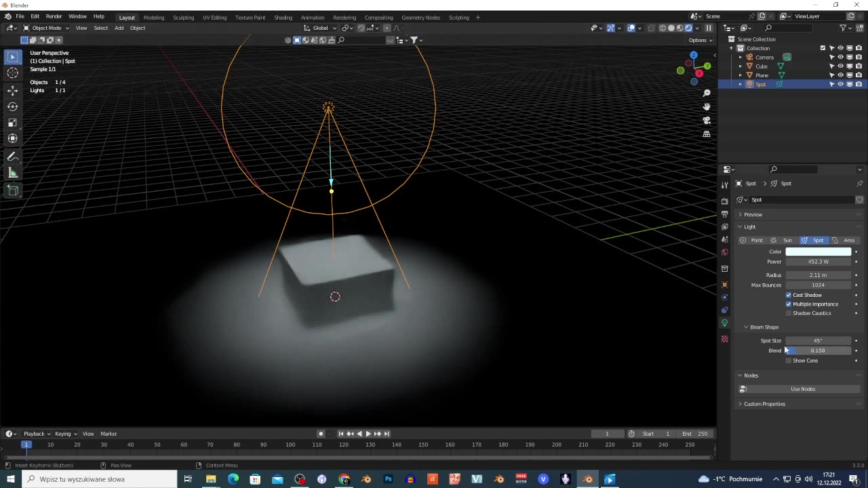The height and width of the screenshot is (488, 868).
Task: Uncheck Cast Shadow checkbox
Action: pos(789,295)
